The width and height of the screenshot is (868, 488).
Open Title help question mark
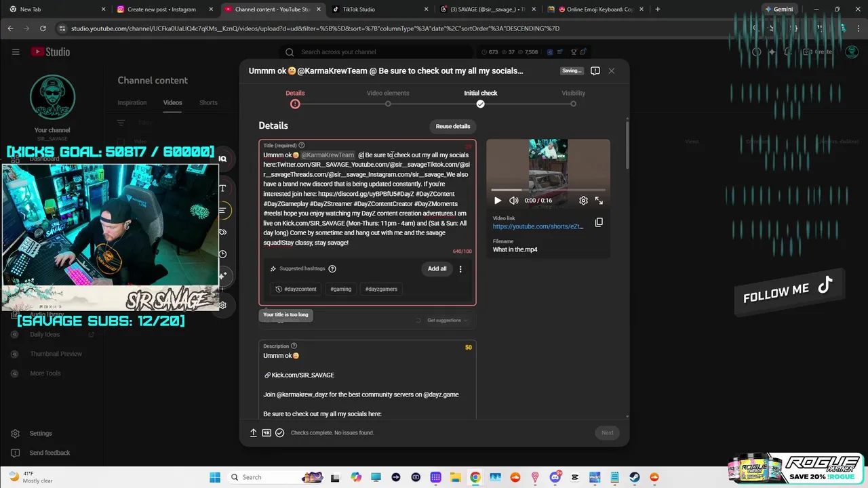(x=302, y=145)
